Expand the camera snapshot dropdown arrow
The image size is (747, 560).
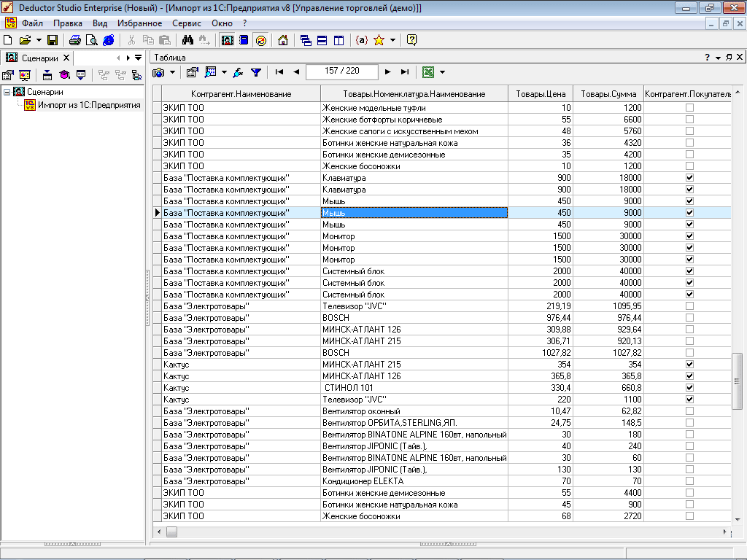tap(172, 72)
